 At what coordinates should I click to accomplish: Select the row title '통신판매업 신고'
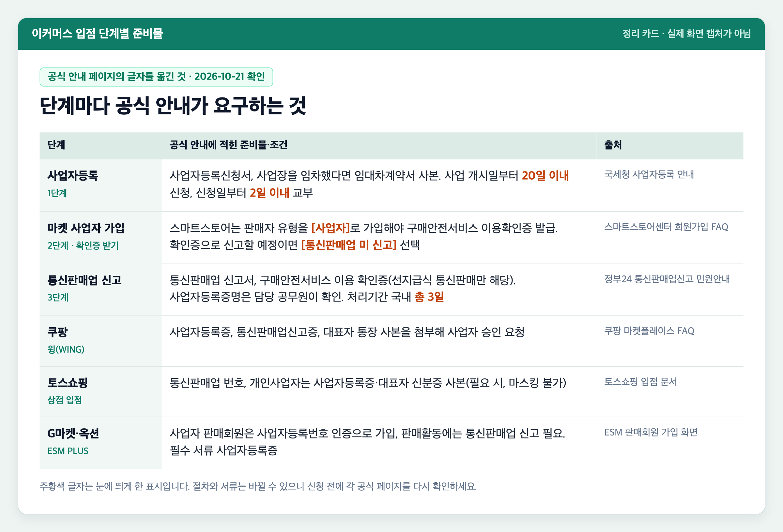[84, 280]
